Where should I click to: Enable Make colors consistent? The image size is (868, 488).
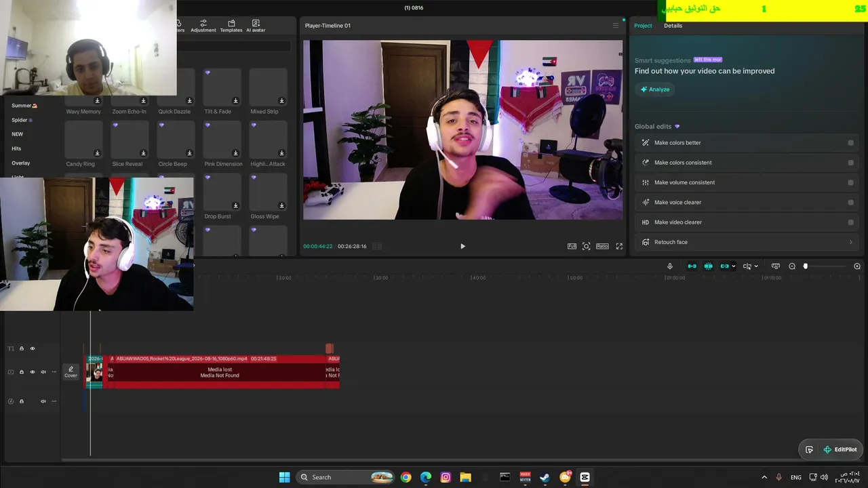click(x=851, y=163)
